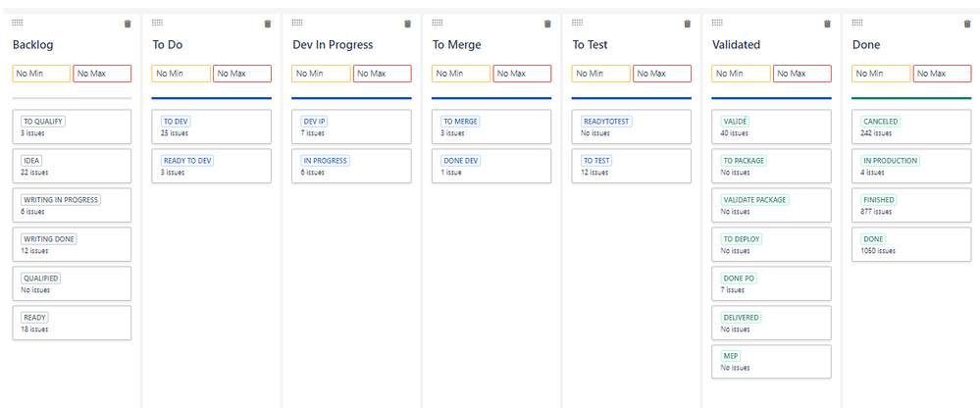This screenshot has height=408, width=980.
Task: Click the trash icon of To Merge column
Action: 547,24
